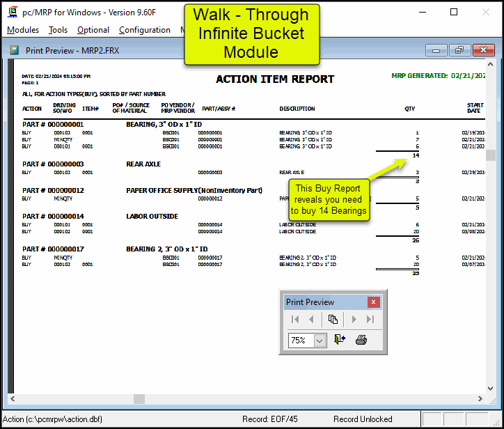Screen dimensions: 504x429
Task: Click the PART # 000000014 group header
Action: [53, 216]
